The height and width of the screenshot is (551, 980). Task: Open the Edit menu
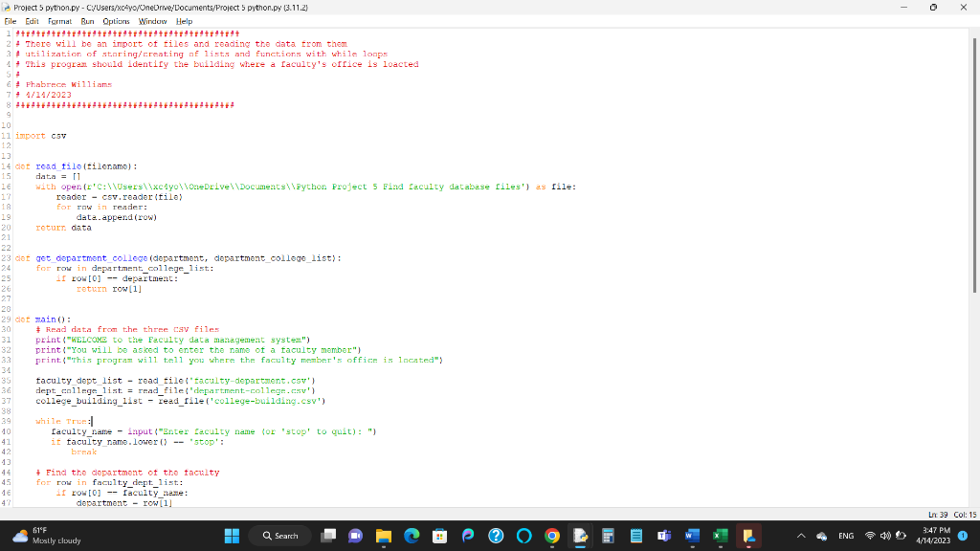point(32,21)
